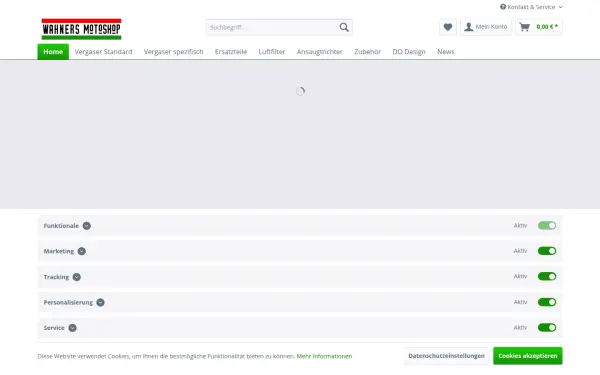The height and width of the screenshot is (375, 600).
Task: Open the Vergaser spezifisch menu
Action: (x=173, y=52)
